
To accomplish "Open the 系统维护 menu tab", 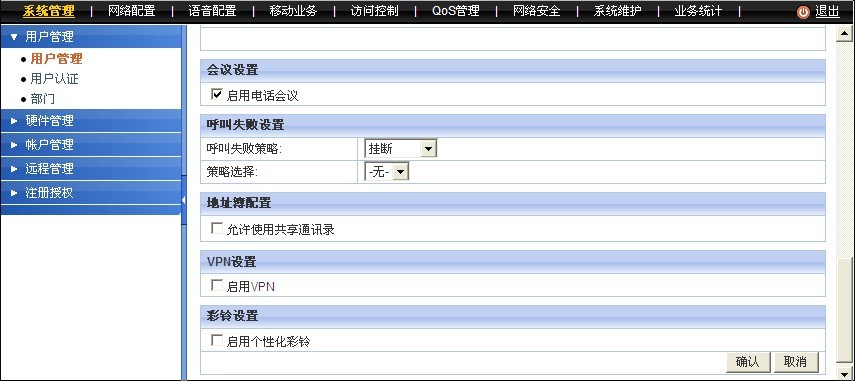I will (x=617, y=11).
